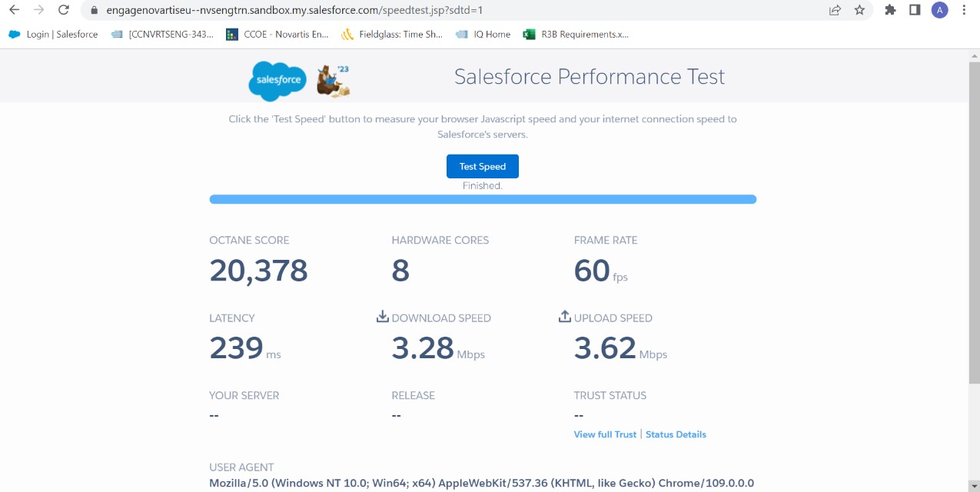Open the CCOE - Novartis bookmark
This screenshot has width=980, height=492.
(x=277, y=34)
